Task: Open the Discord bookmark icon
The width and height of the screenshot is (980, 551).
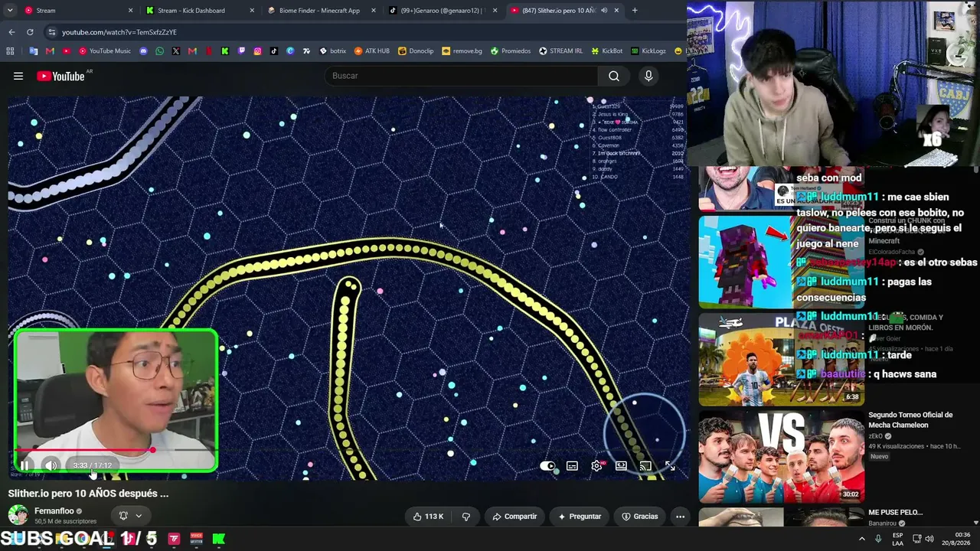Action: 143,51
